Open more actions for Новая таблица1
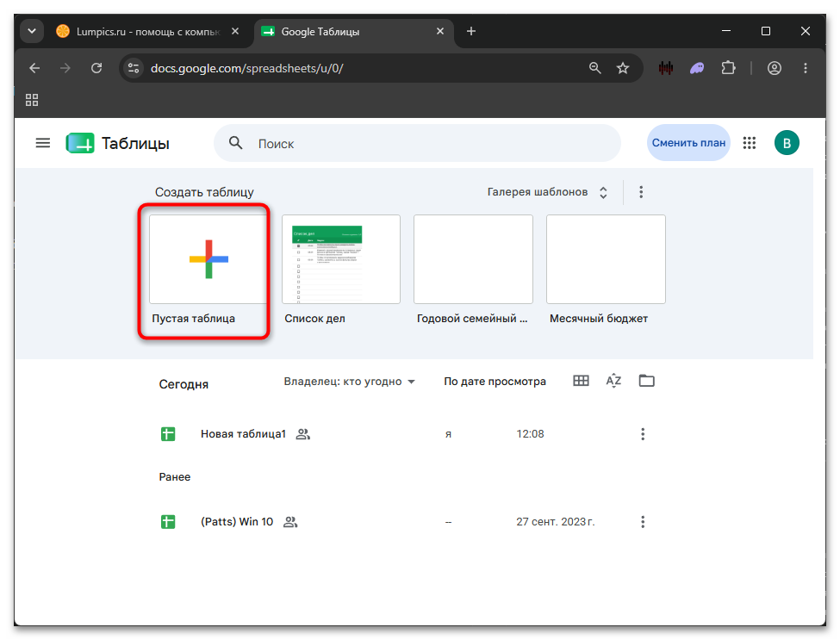 [643, 434]
